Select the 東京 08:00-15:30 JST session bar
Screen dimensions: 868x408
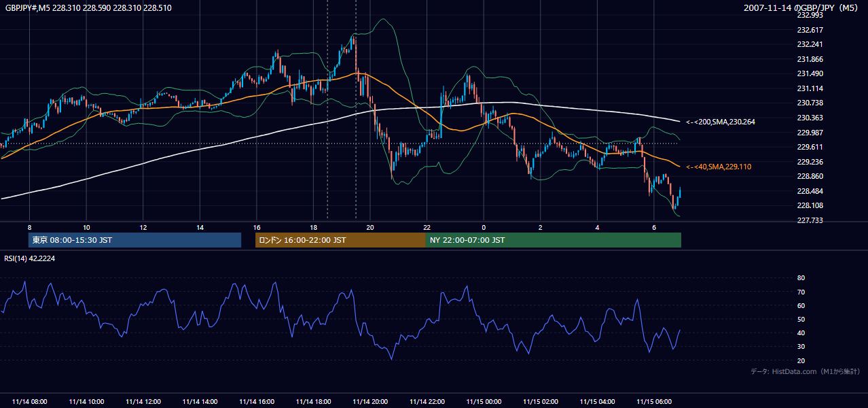(134, 240)
